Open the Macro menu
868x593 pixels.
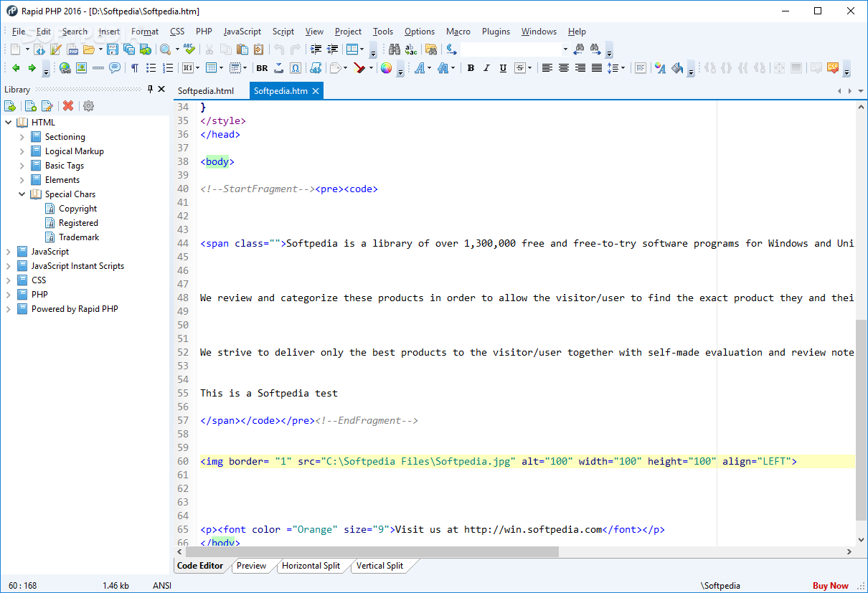tap(458, 32)
